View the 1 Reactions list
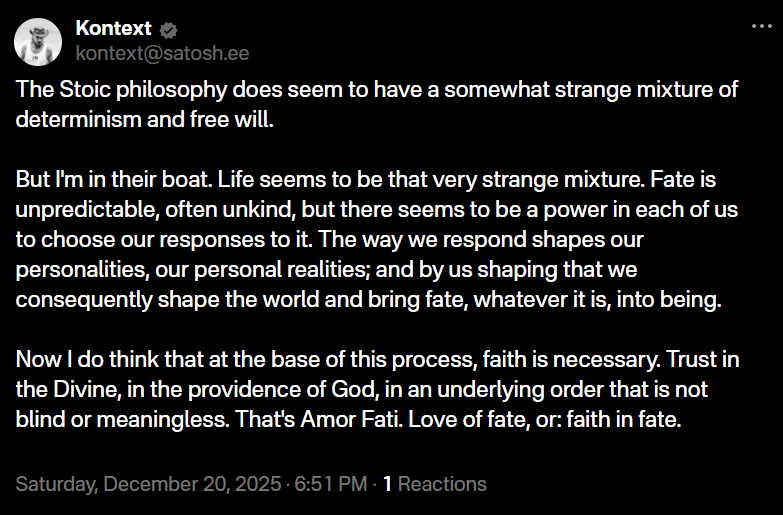Viewport: 783px width, 515px height. tap(435, 485)
